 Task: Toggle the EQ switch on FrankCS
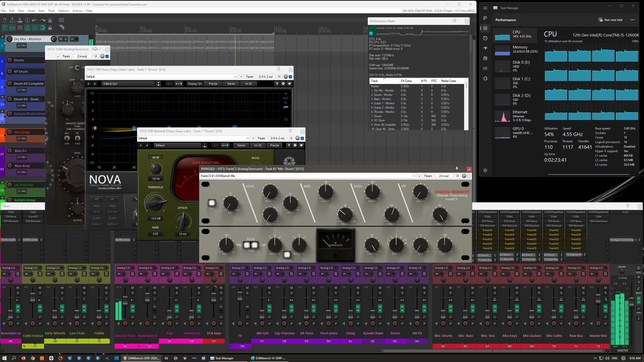212,203
